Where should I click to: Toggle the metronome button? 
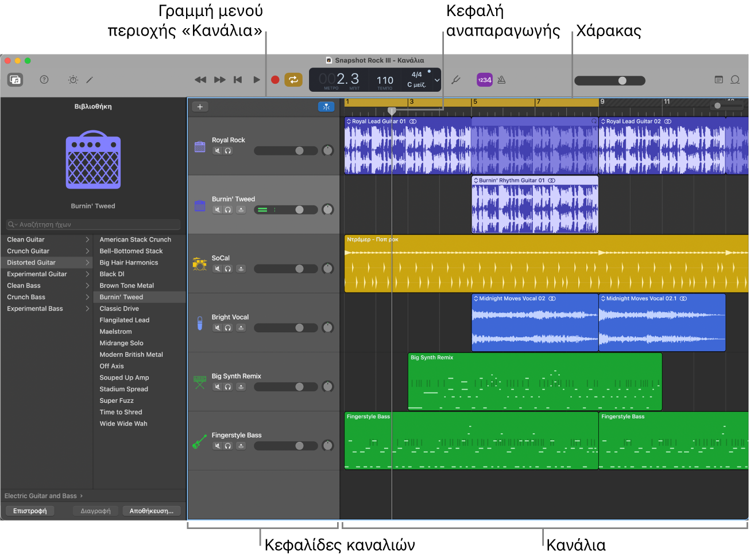501,80
